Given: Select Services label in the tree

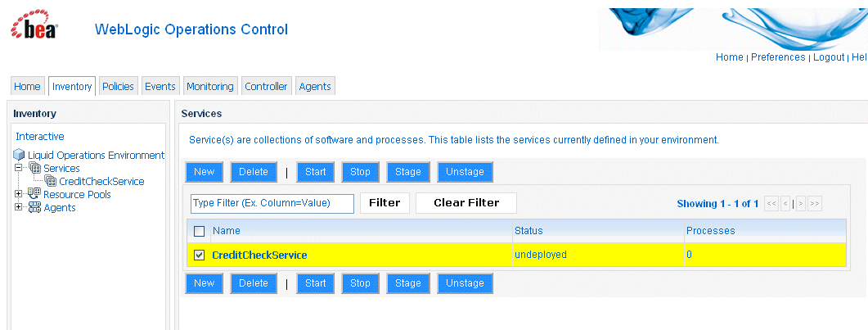Looking at the screenshot, I should pos(61,169).
